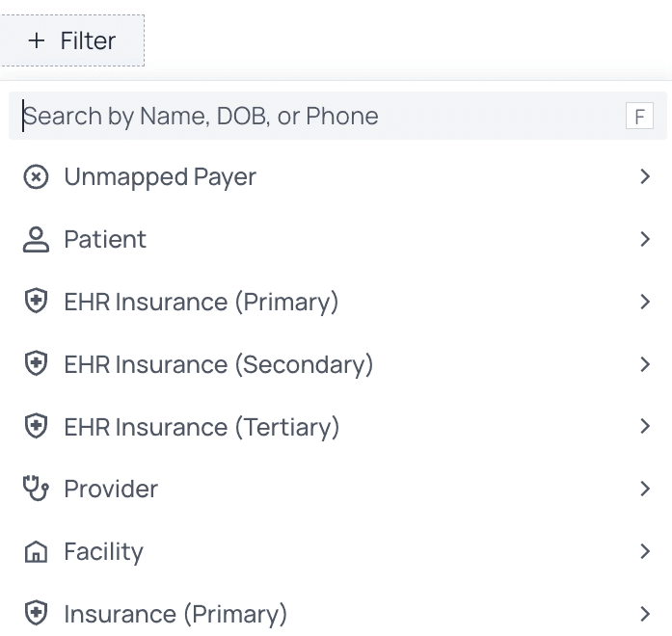672x636 pixels.
Task: Click the Patient person icon
Action: click(x=36, y=240)
